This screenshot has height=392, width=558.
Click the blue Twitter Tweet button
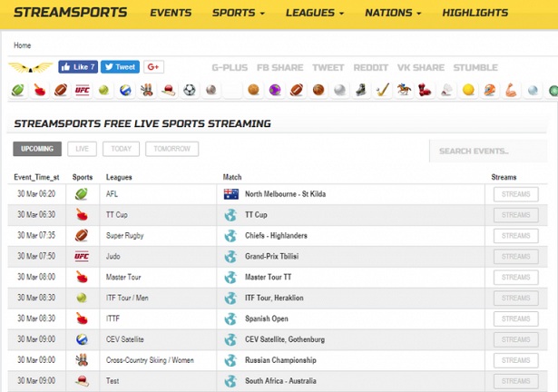tap(120, 67)
